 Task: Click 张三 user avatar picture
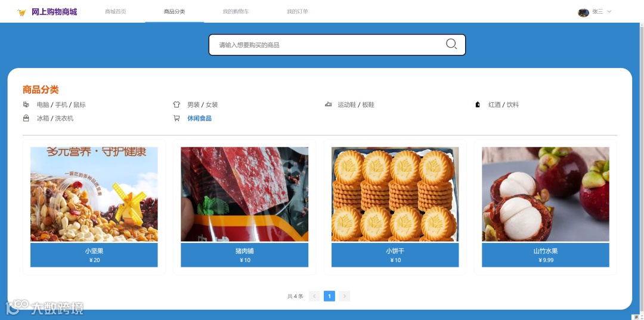tap(583, 13)
